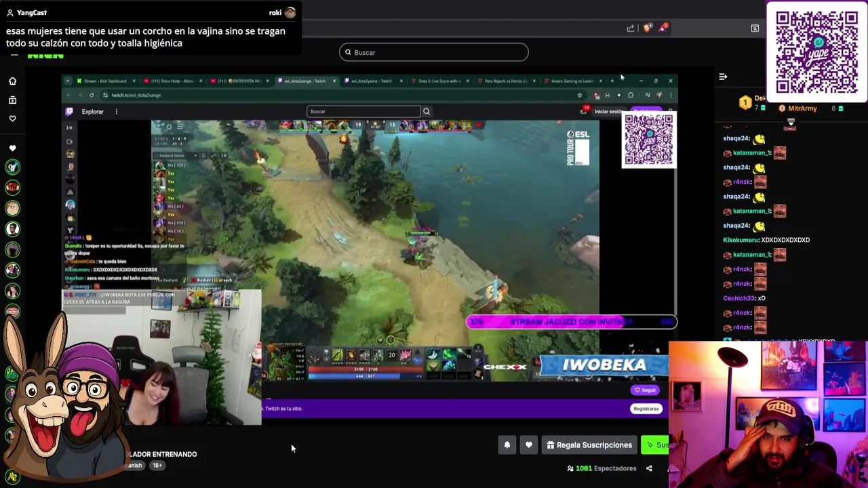The width and height of the screenshot is (868, 488).
Task: Click the share icon beside Espectadores
Action: point(649,468)
